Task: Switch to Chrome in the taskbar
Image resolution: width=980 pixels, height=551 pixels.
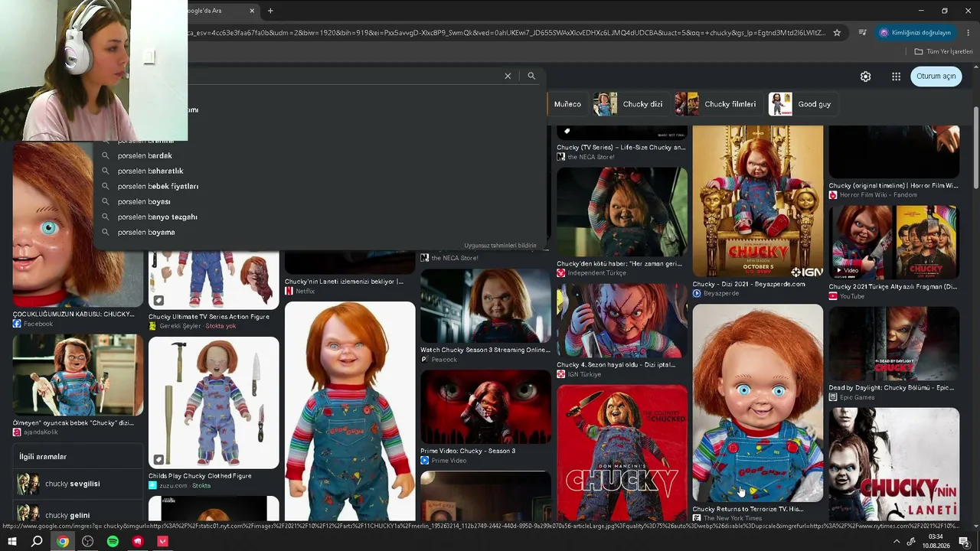Action: coord(63,542)
